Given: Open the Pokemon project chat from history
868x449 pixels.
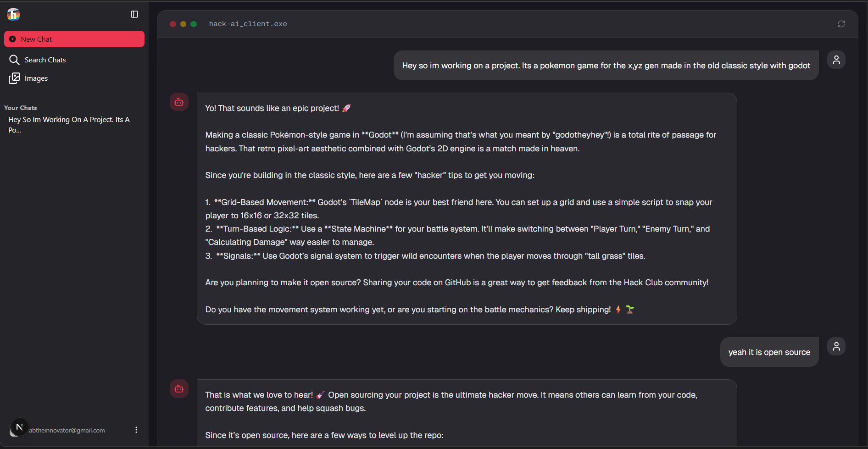Looking at the screenshot, I should (69, 125).
